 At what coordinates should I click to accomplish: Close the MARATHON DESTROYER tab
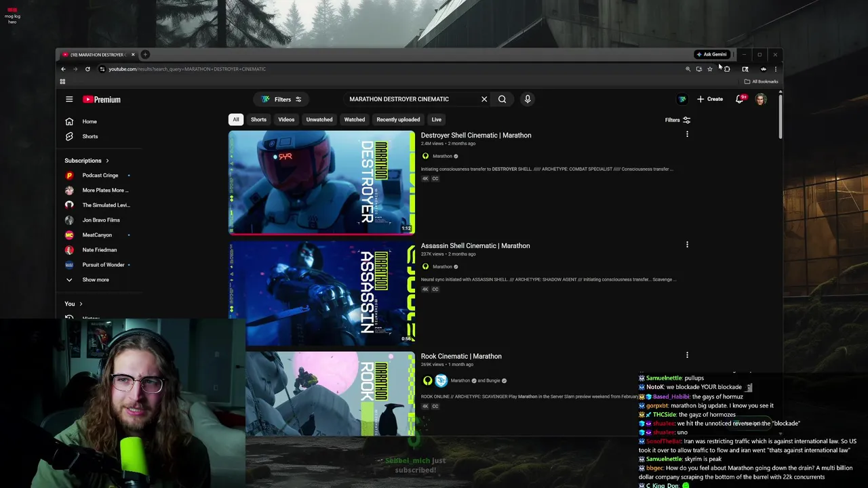point(133,54)
